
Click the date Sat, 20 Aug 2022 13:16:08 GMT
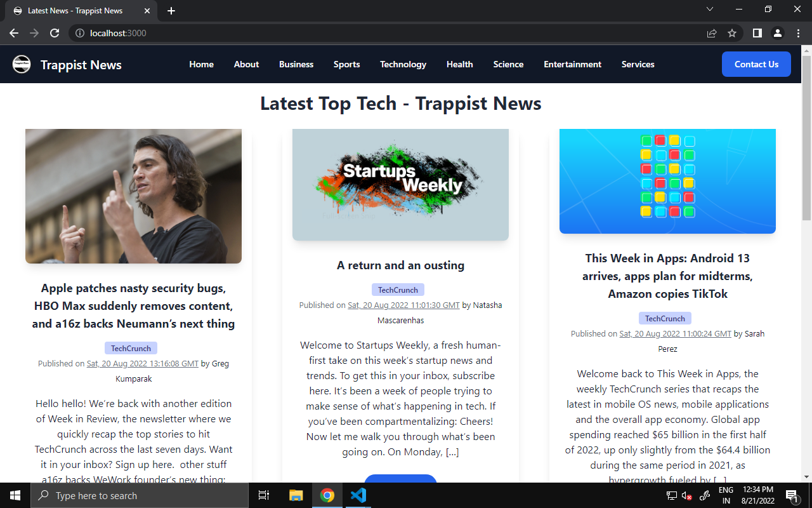[x=143, y=364]
